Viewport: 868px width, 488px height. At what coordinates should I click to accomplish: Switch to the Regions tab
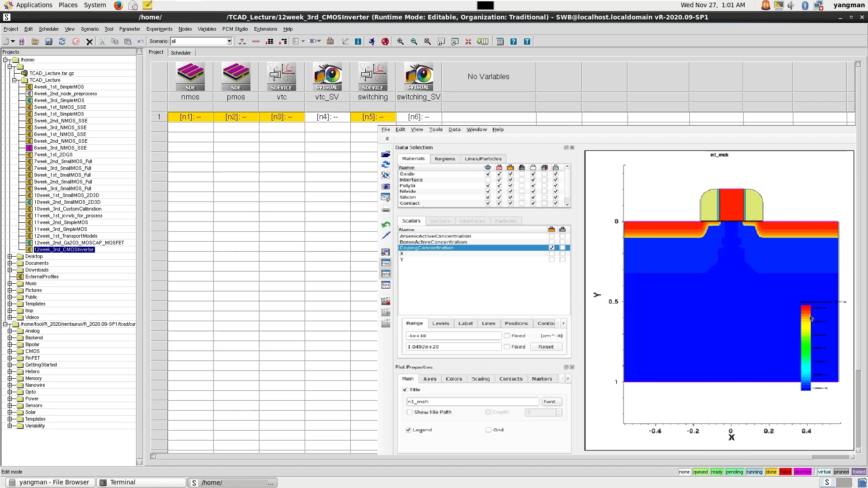pos(445,159)
